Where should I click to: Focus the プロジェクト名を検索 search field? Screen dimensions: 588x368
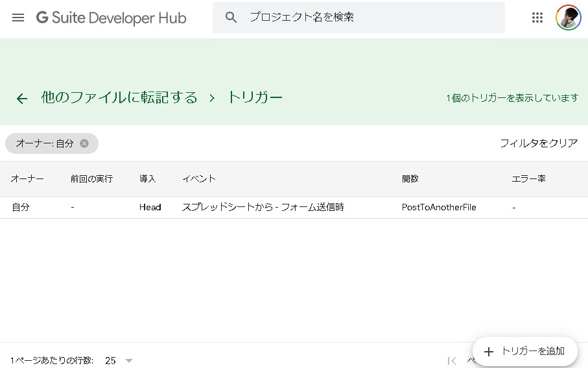[370, 18]
